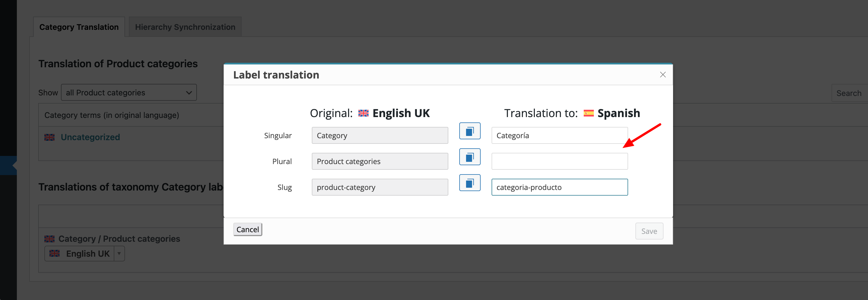The image size is (868, 300).
Task: Click the English UK flag in dialog header
Action: coord(363,113)
